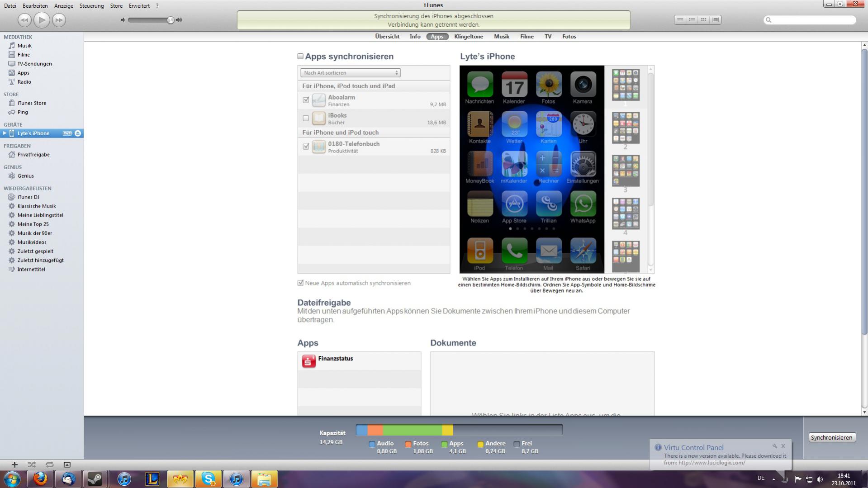Close the Virtu Control Panel notification
This screenshot has height=488, width=868.
click(783, 446)
